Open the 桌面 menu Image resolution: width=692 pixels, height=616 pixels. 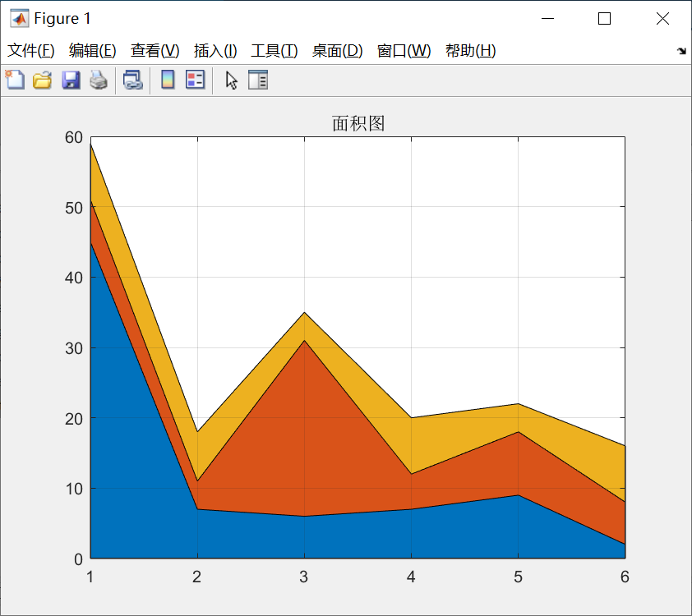click(x=337, y=50)
